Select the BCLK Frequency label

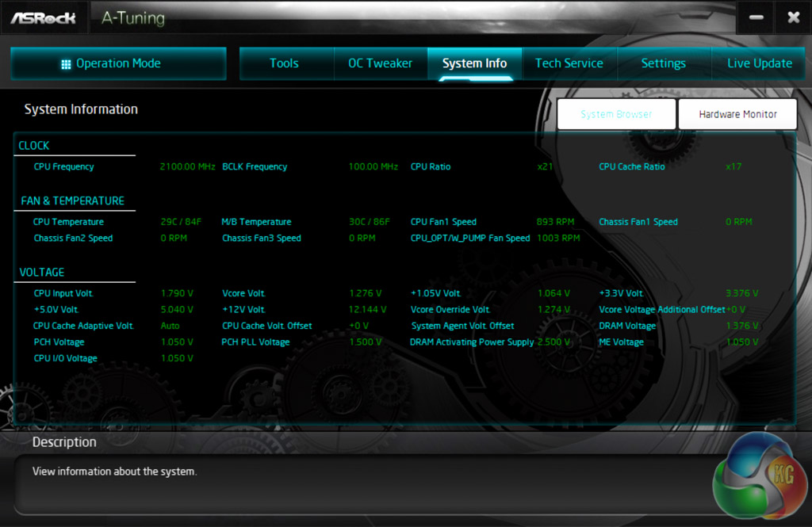click(x=255, y=166)
